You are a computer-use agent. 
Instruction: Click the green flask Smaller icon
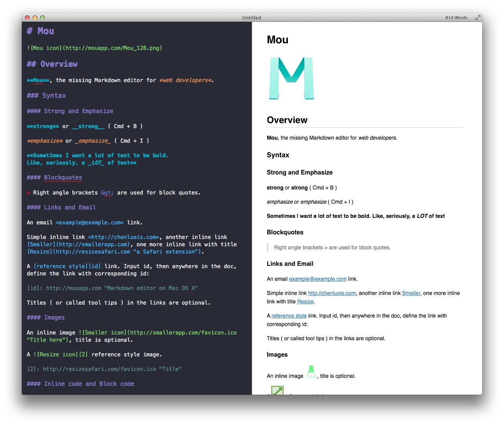pos(311,372)
